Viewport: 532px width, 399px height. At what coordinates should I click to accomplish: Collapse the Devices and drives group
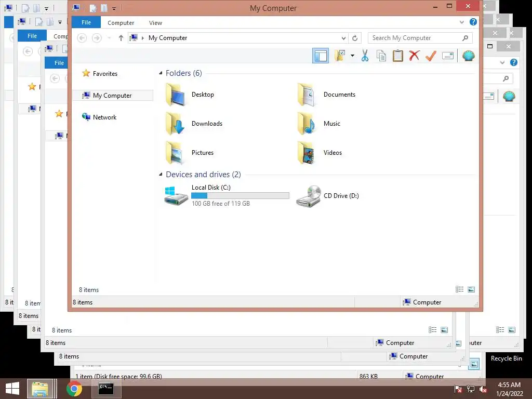tap(161, 175)
